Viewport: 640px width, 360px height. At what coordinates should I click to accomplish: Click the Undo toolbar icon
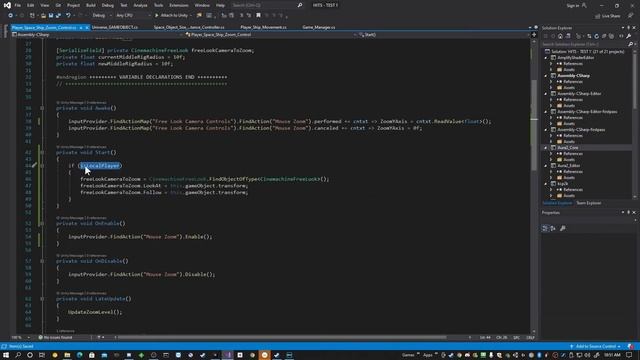coord(68,16)
